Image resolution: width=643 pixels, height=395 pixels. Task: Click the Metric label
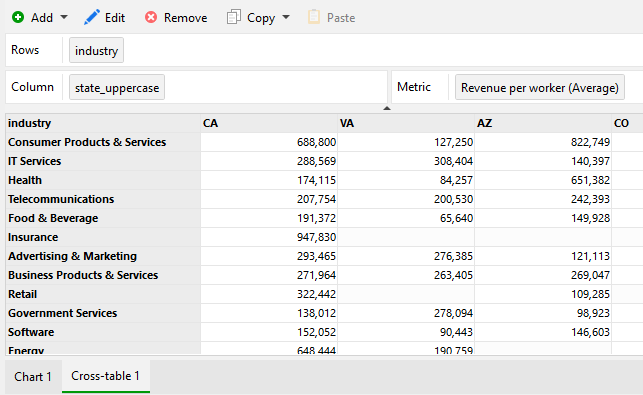click(414, 87)
